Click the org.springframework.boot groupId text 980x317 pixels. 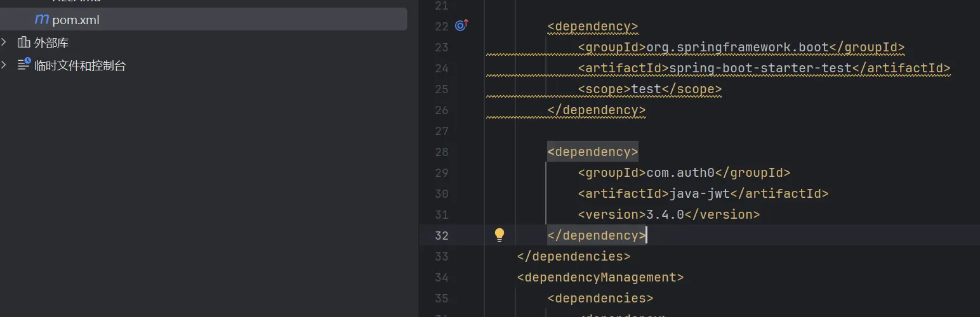(737, 48)
